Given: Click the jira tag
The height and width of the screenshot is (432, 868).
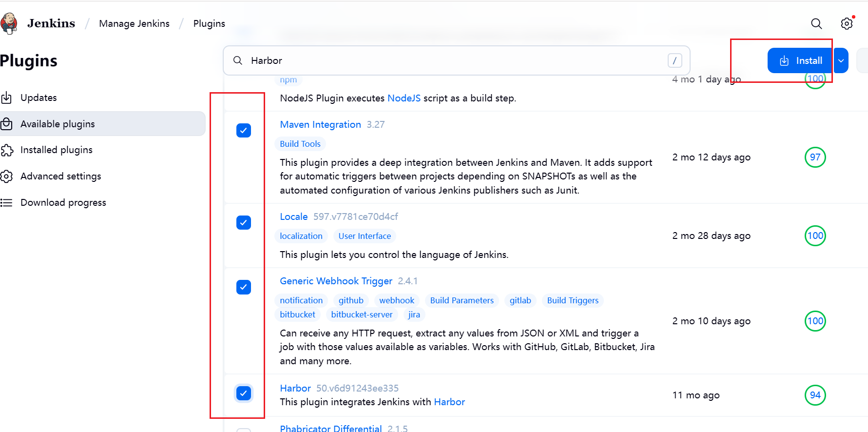Looking at the screenshot, I should tap(414, 314).
